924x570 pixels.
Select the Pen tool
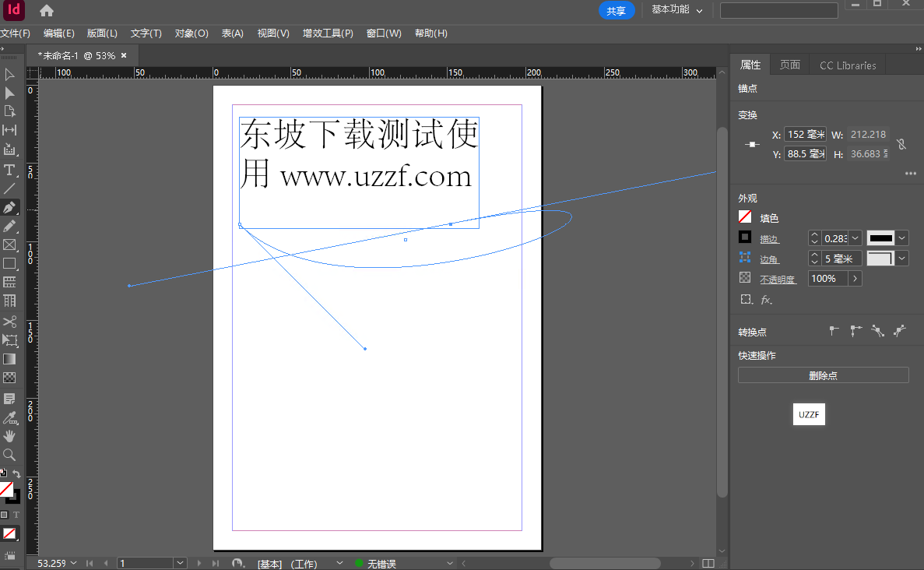[x=9, y=207]
